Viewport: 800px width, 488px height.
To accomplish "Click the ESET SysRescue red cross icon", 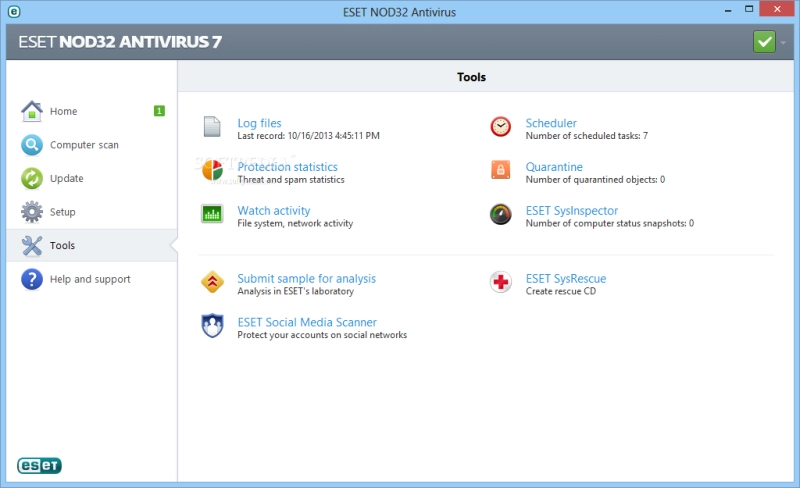I will (x=501, y=282).
